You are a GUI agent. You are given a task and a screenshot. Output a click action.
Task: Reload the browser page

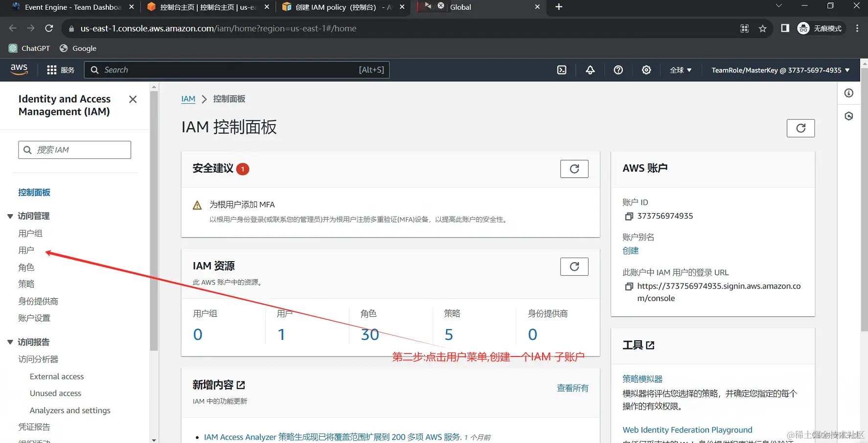tap(49, 28)
